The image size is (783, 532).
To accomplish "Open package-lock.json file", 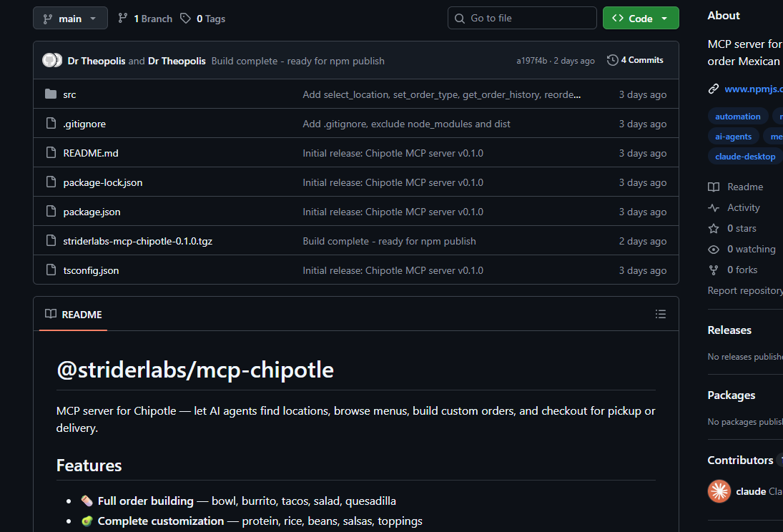I will [x=103, y=183].
